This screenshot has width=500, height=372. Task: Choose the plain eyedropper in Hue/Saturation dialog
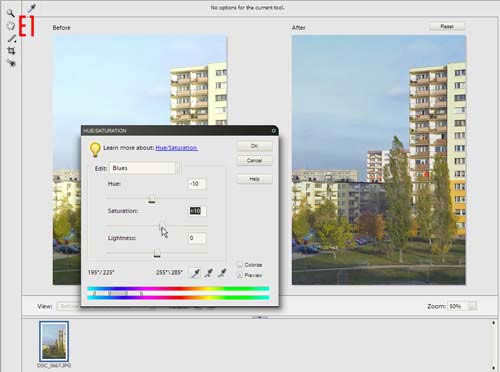(x=195, y=273)
